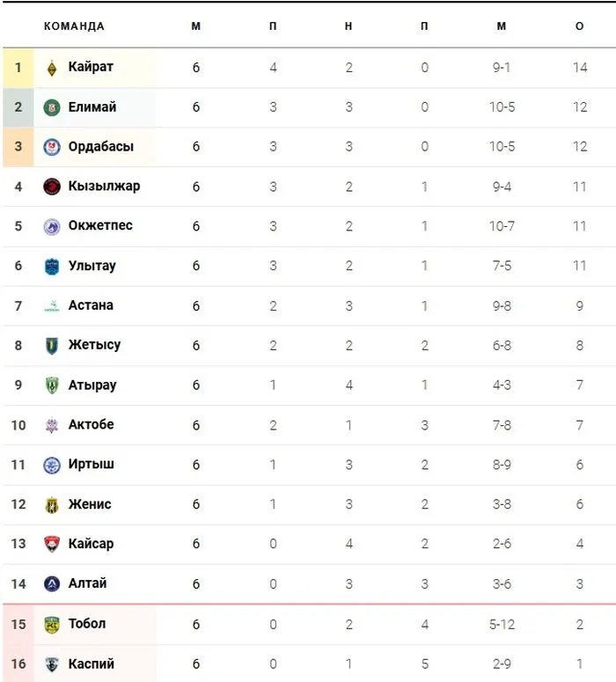Image resolution: width=616 pixels, height=682 pixels.
Task: Click the Kyzylzhar red-black logo icon
Action: coord(52,187)
